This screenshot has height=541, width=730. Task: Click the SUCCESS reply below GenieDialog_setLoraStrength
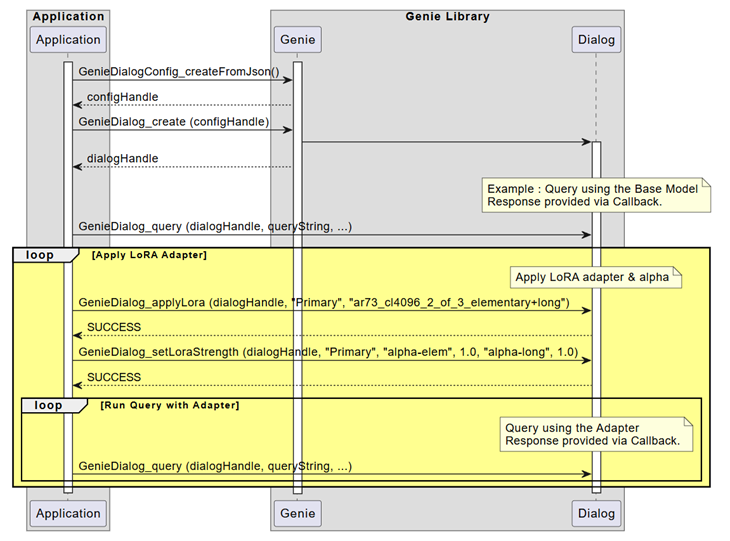click(x=114, y=377)
